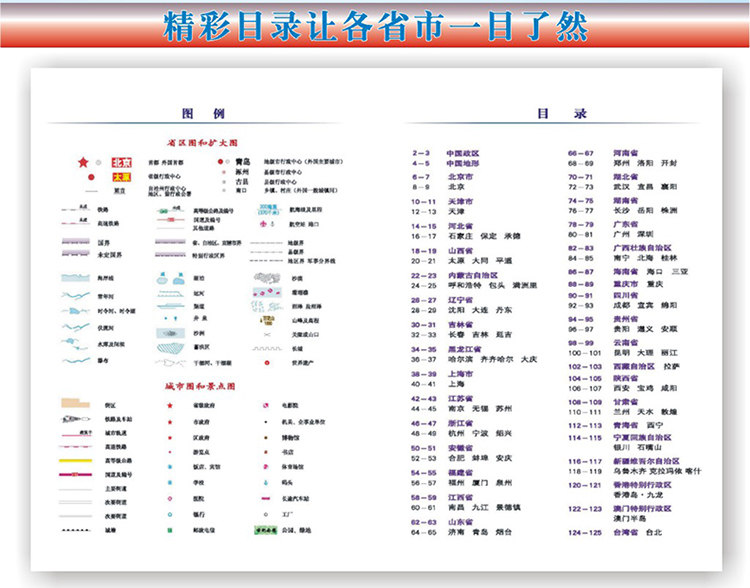Screen dimensions: 750x588
Task: Open the 北京市 contents entry
Action: (x=460, y=177)
